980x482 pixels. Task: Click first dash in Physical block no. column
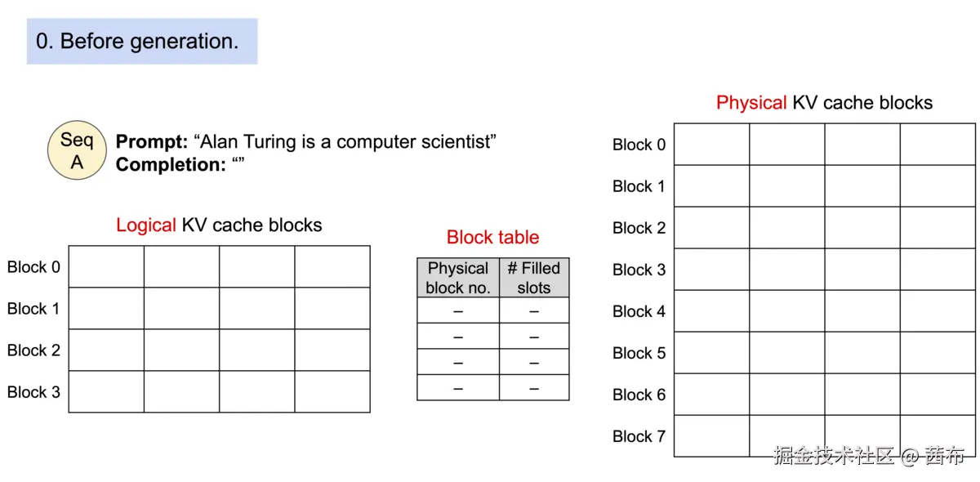(x=458, y=310)
